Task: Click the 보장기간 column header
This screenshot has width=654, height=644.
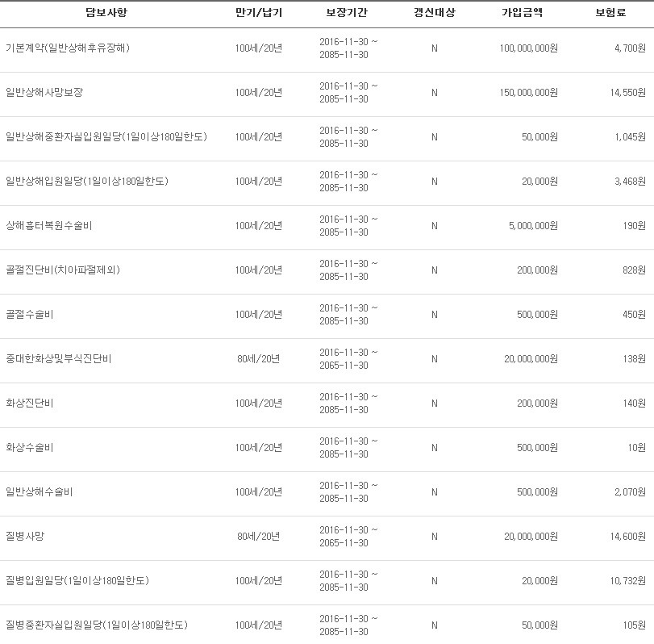Action: tap(346, 13)
